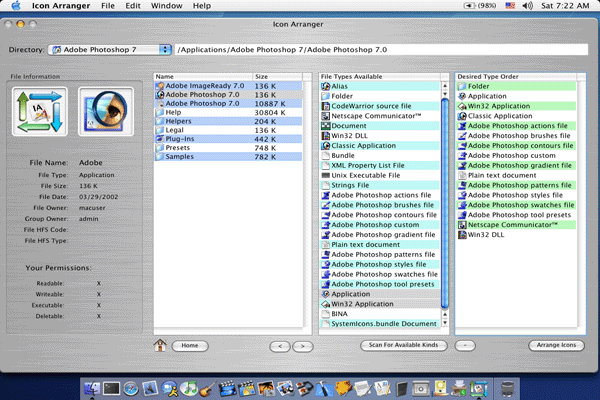Click the Application icon in Desired Type Order
600x400 pixels.
pos(462,96)
